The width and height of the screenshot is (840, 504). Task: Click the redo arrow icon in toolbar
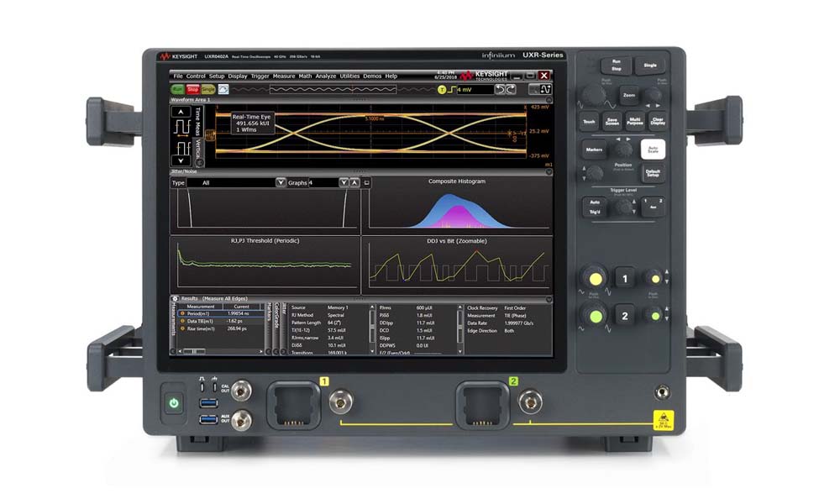(x=512, y=89)
